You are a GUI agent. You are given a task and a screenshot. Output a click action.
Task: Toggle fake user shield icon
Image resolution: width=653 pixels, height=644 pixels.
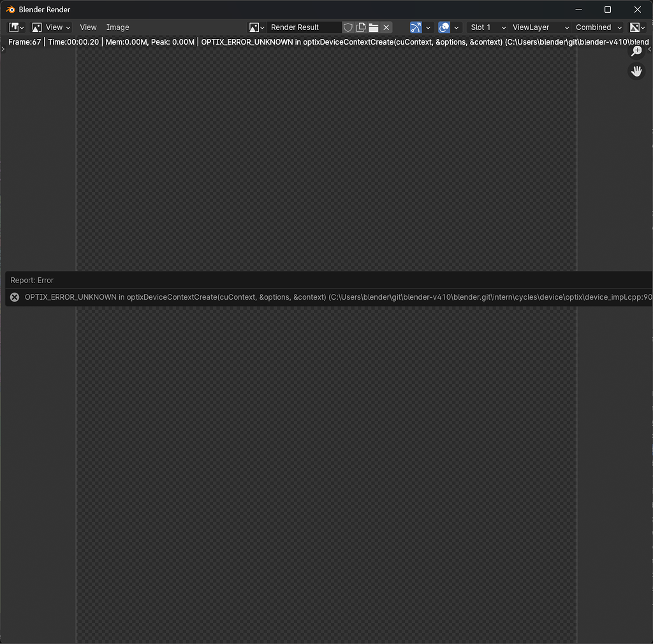pos(348,27)
